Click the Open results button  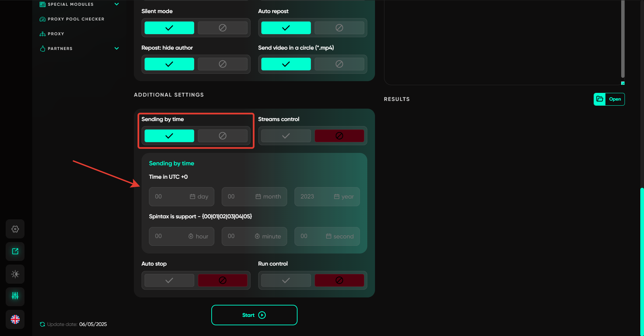(615, 99)
